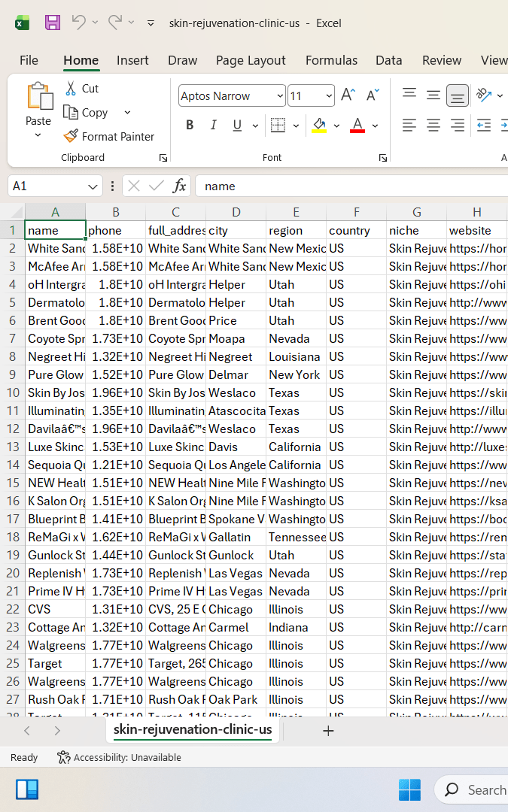Expand the font color palette arrow

[x=375, y=126]
